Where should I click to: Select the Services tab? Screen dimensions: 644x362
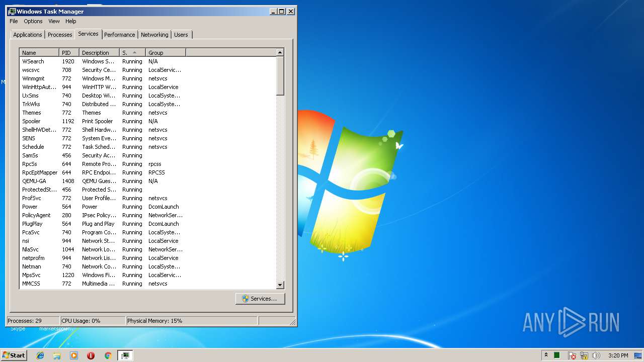[88, 34]
